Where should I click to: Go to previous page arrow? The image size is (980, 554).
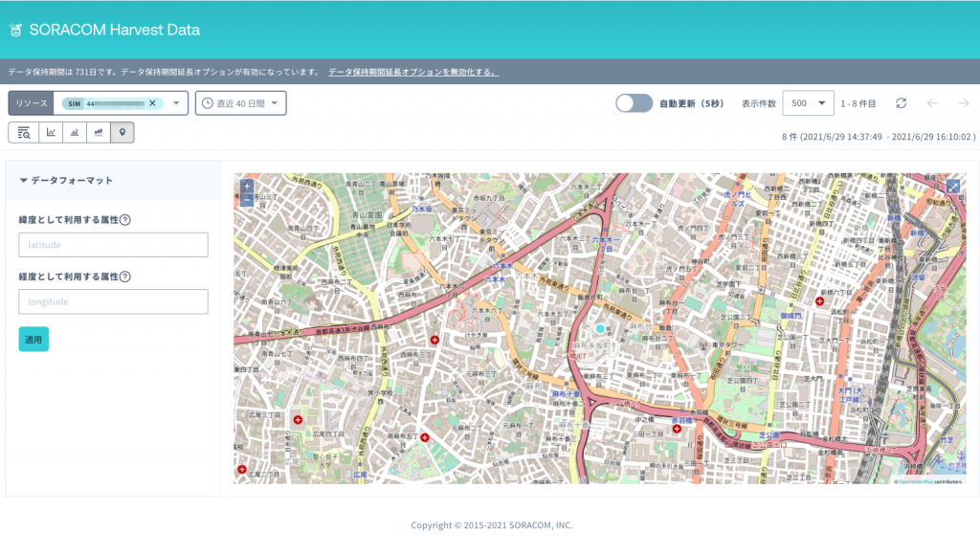pyautogui.click(x=932, y=103)
